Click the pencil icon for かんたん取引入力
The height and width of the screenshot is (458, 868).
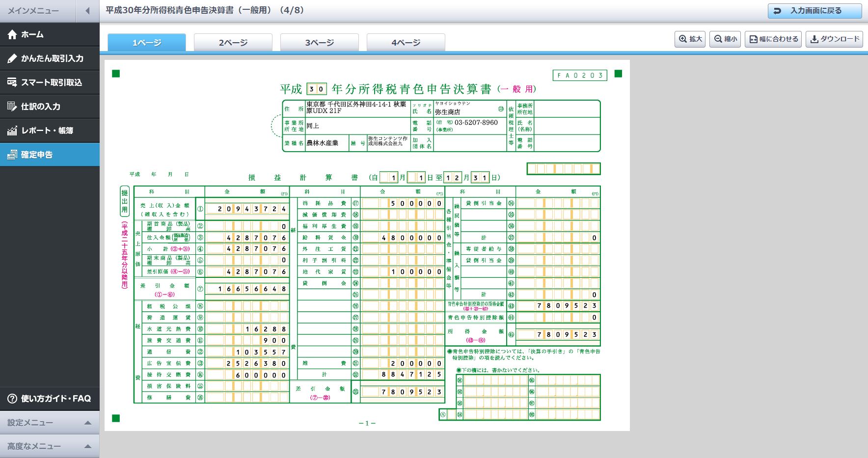pos(12,58)
